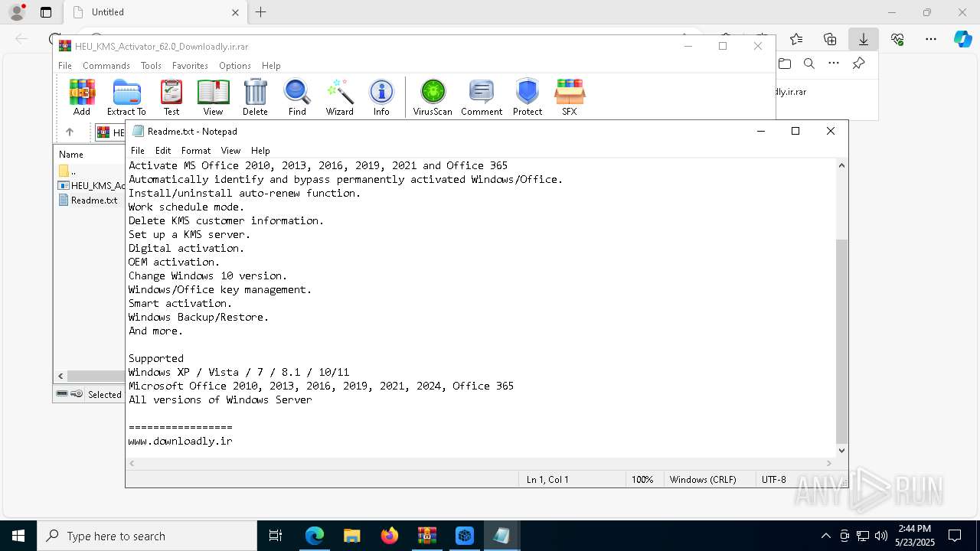Open WinRAR File menu
980x551 pixels.
pos(65,66)
